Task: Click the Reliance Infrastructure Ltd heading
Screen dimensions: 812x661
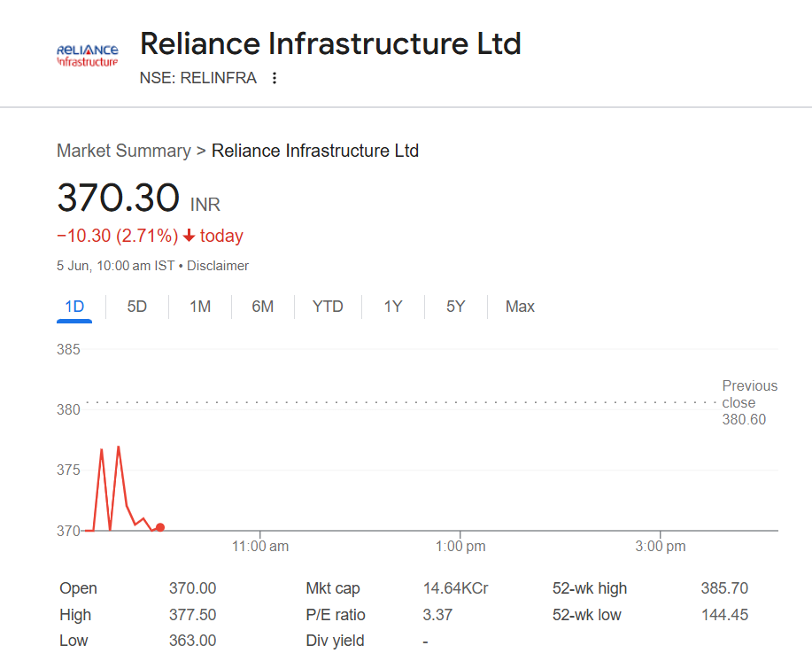Action: click(x=330, y=43)
